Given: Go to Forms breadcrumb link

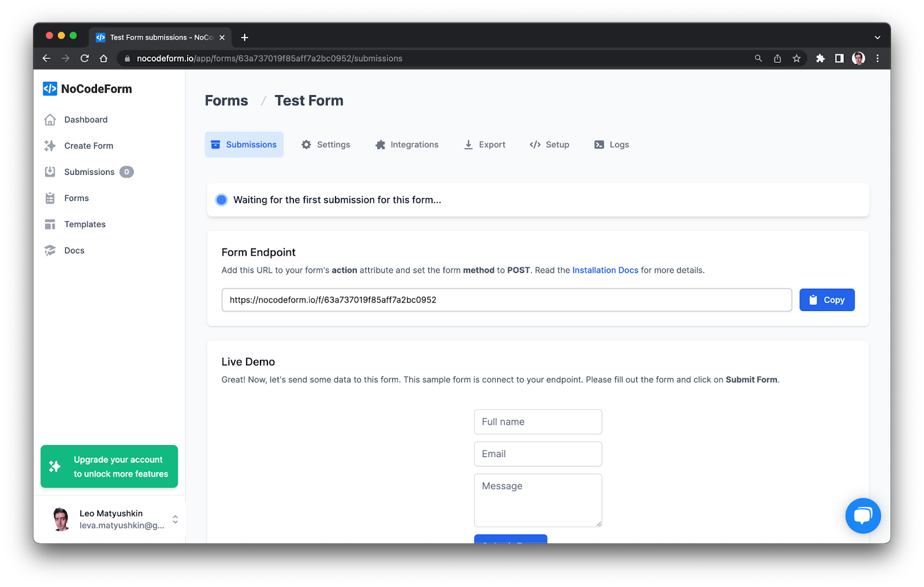Looking at the screenshot, I should coord(226,100).
